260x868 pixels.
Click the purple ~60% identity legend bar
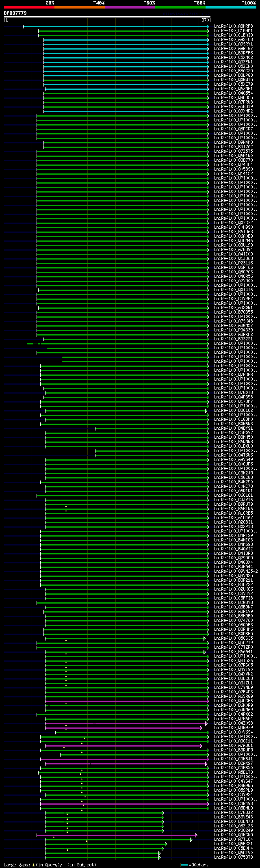[x=130, y=7]
